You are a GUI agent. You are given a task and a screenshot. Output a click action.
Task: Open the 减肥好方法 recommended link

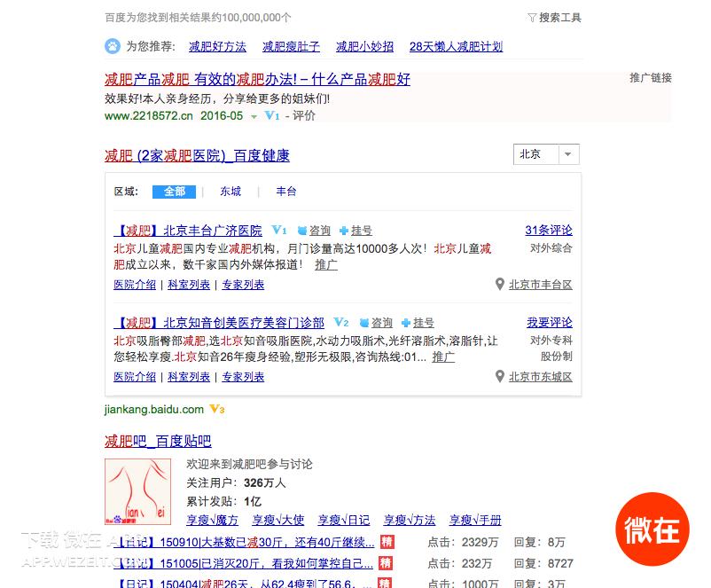point(217,45)
